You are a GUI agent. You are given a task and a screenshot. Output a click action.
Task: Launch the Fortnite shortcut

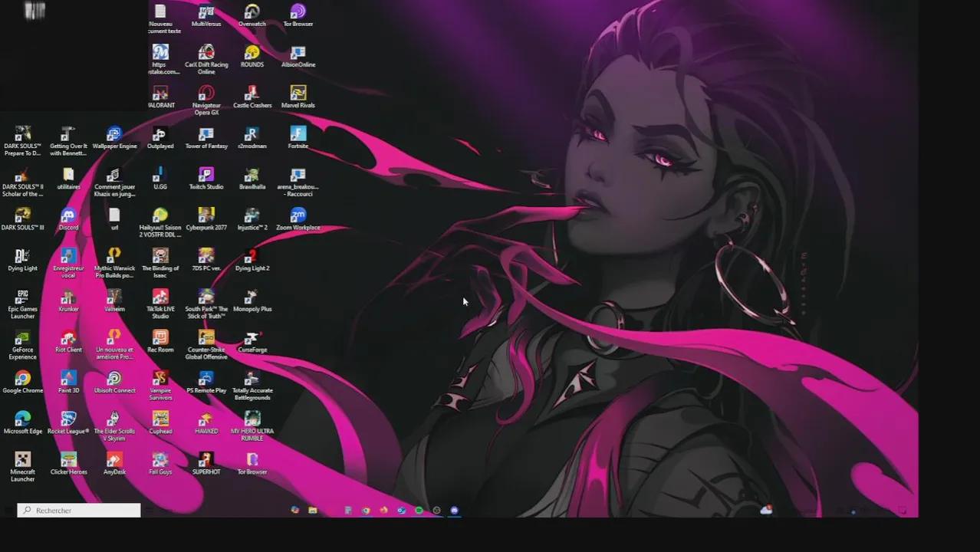point(298,138)
